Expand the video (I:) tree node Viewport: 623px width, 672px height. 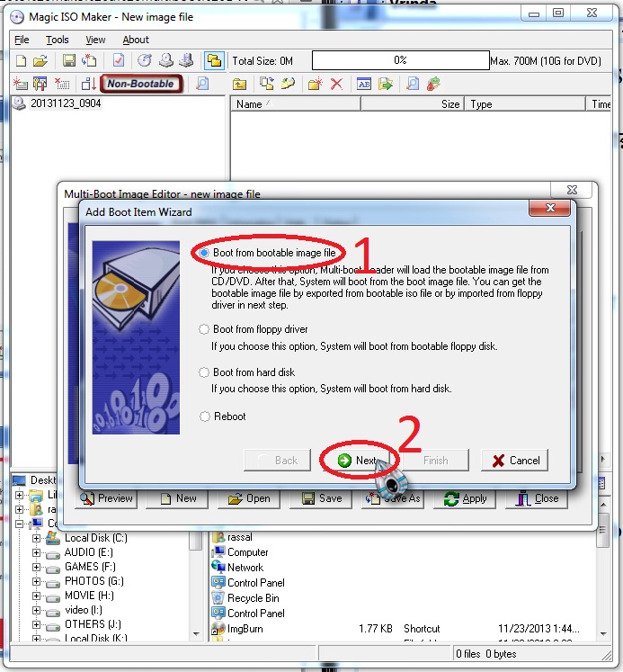tap(36, 610)
